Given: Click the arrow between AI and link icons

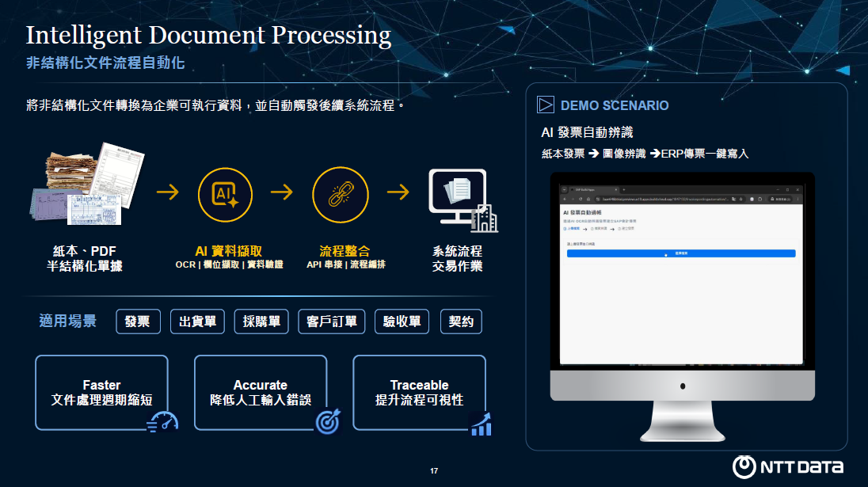Looking at the screenshot, I should click(282, 192).
